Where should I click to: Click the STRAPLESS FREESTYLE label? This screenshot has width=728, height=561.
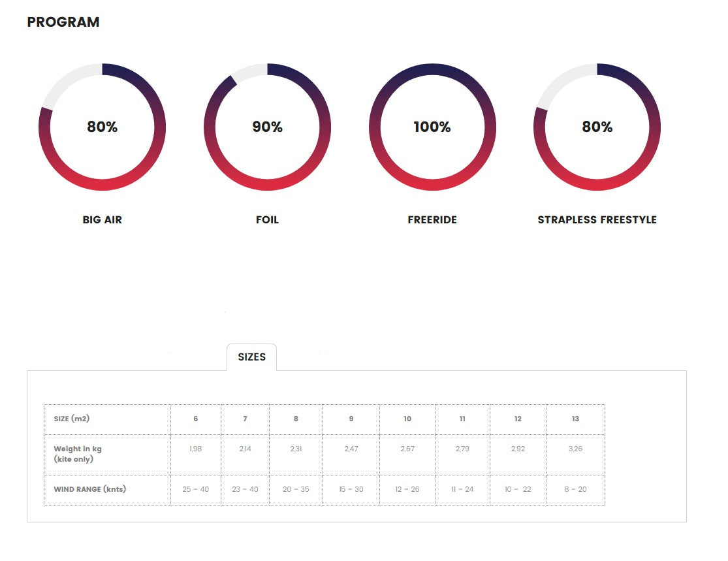pos(597,220)
